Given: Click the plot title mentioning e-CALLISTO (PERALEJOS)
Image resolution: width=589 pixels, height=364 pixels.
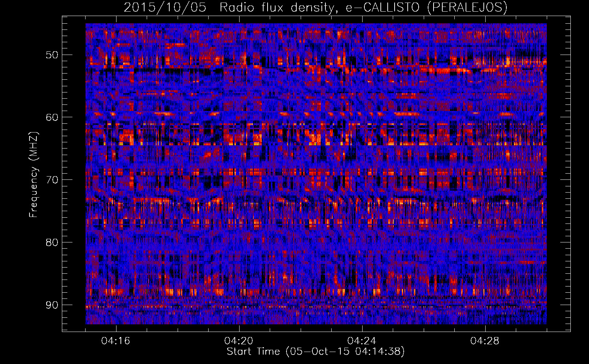Looking at the screenshot, I should coord(316,7).
